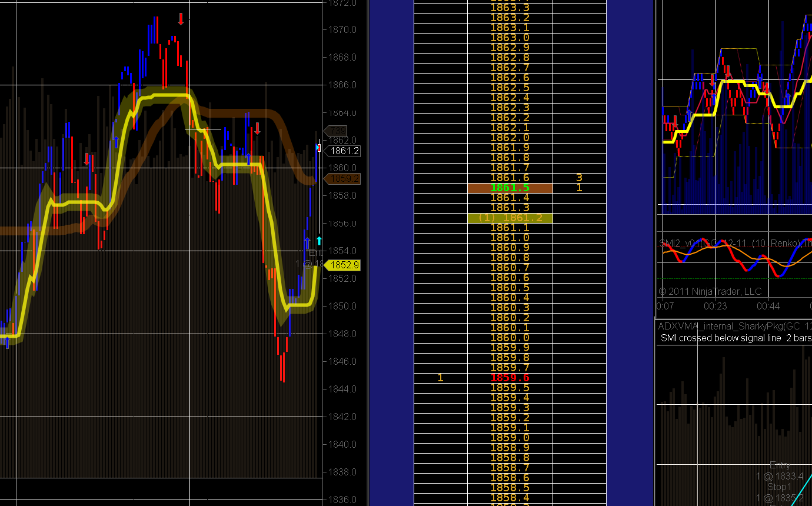This screenshot has width=812, height=506.
Task: Select the 1860.8 price level
Action: coord(510,258)
